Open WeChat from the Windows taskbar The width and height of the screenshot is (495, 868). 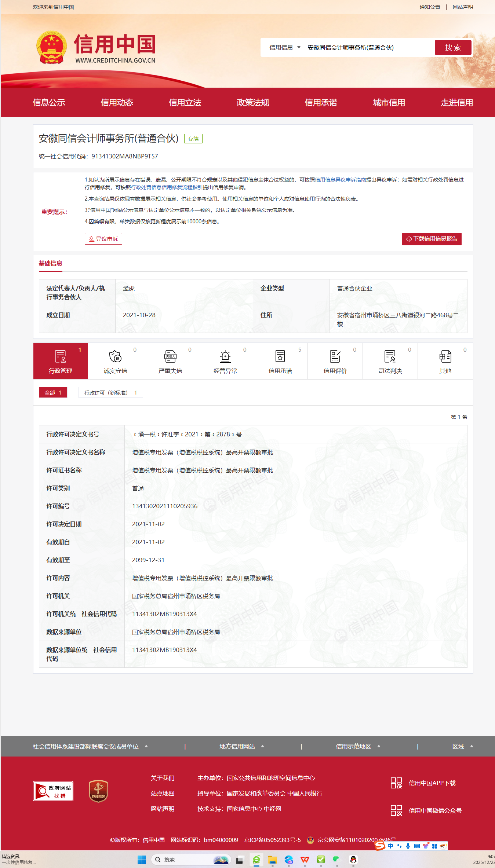tap(336, 859)
